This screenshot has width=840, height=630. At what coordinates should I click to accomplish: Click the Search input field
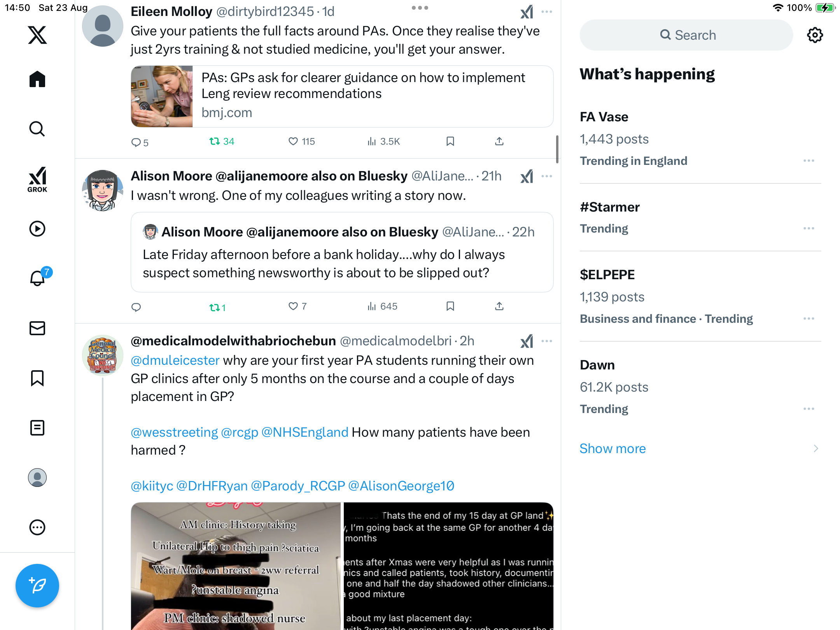686,35
